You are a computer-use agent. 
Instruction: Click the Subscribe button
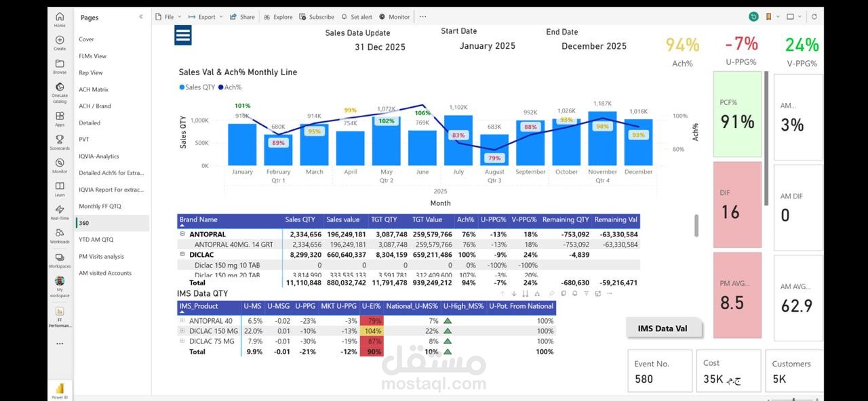[317, 16]
